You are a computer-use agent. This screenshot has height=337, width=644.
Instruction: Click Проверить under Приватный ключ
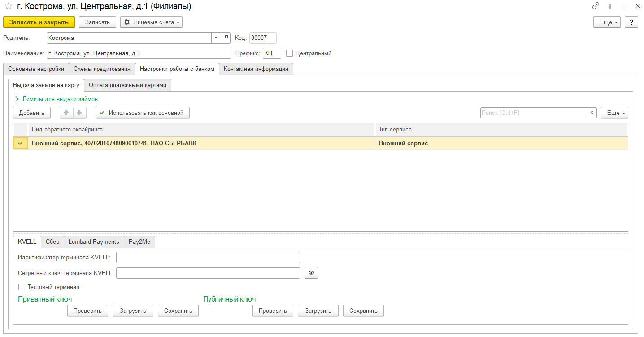[88, 311]
